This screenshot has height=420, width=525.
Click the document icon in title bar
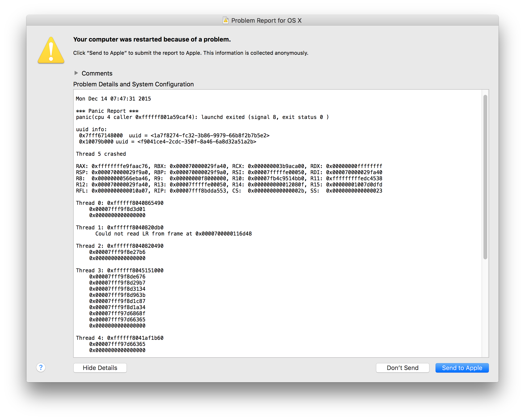pos(226,21)
